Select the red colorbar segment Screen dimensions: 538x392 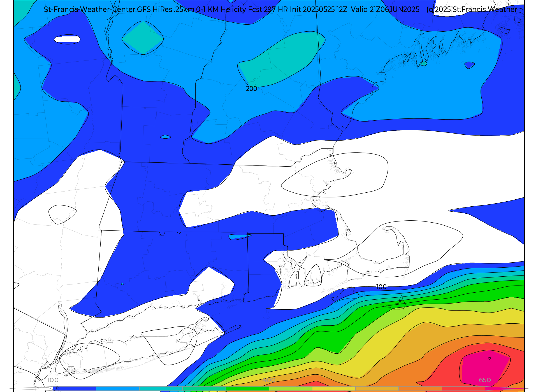click(463, 389)
